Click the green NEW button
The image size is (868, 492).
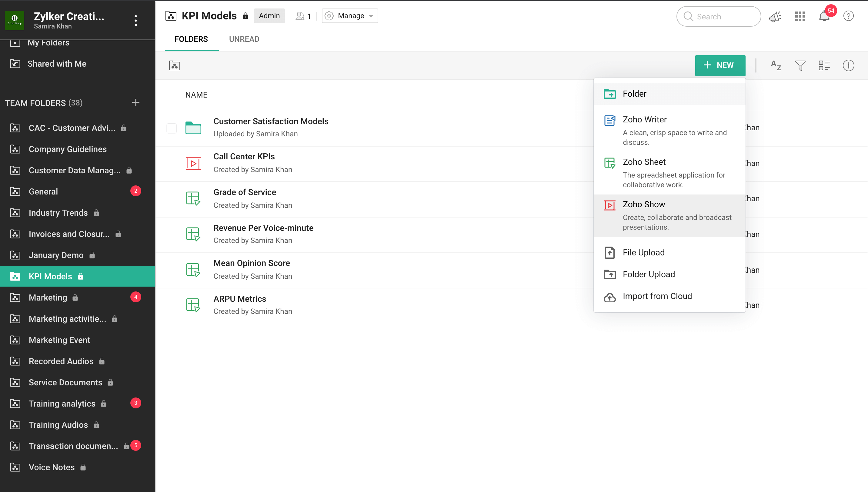720,65
